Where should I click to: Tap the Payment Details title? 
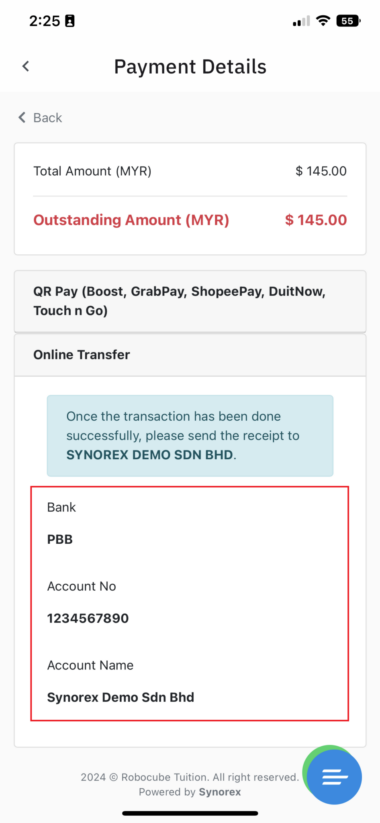[x=190, y=67]
